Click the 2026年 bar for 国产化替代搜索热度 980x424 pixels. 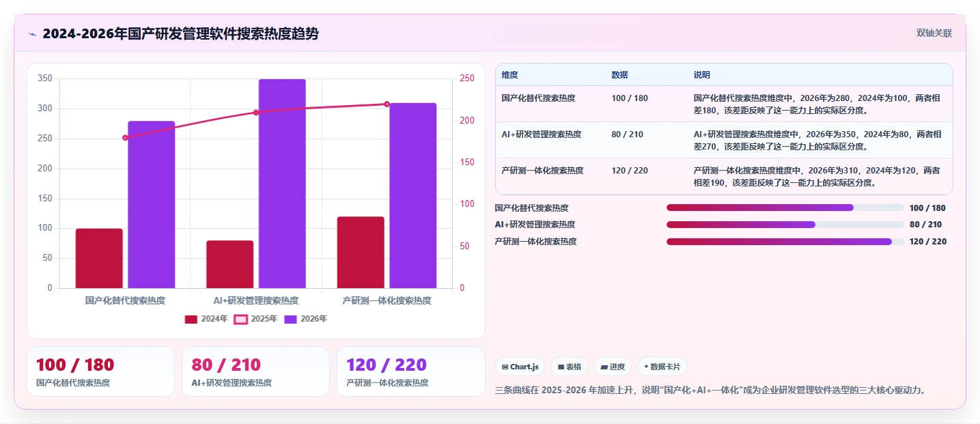(x=152, y=205)
